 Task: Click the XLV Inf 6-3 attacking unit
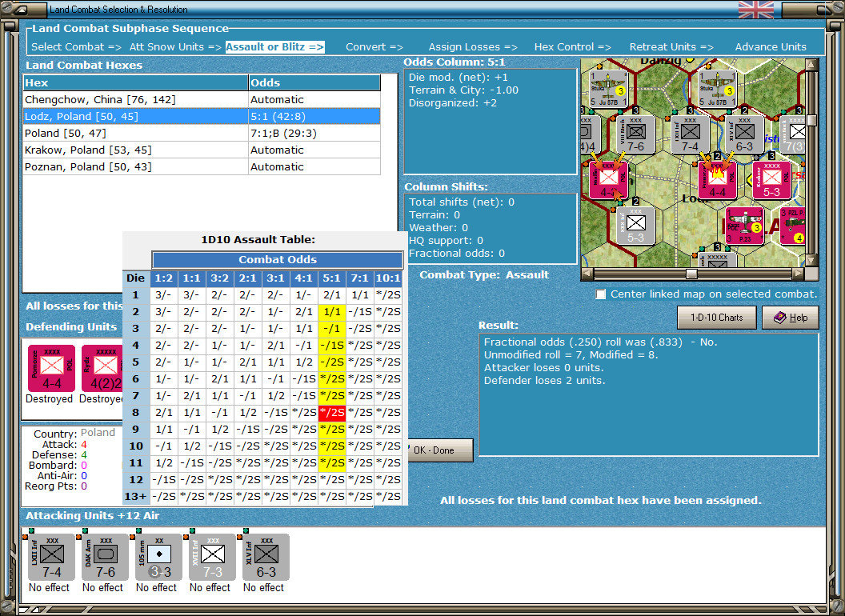pos(264,557)
